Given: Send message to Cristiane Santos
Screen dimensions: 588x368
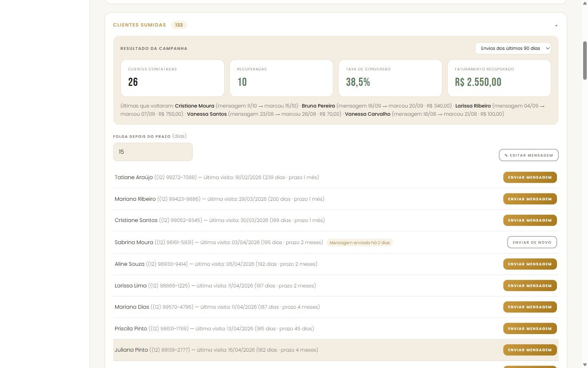Looking at the screenshot, I should [530, 220].
